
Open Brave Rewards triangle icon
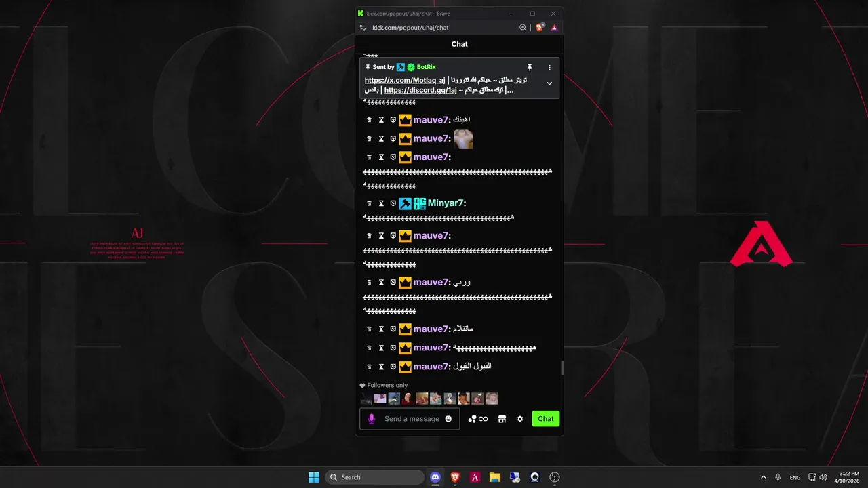[x=554, y=27]
